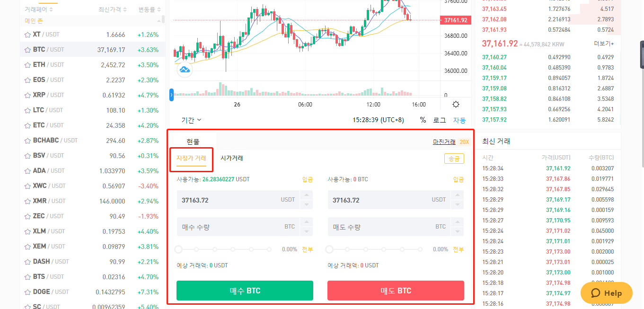Collapse chart side panel with blue arrow
The width and height of the screenshot is (644, 309).
tap(171, 95)
